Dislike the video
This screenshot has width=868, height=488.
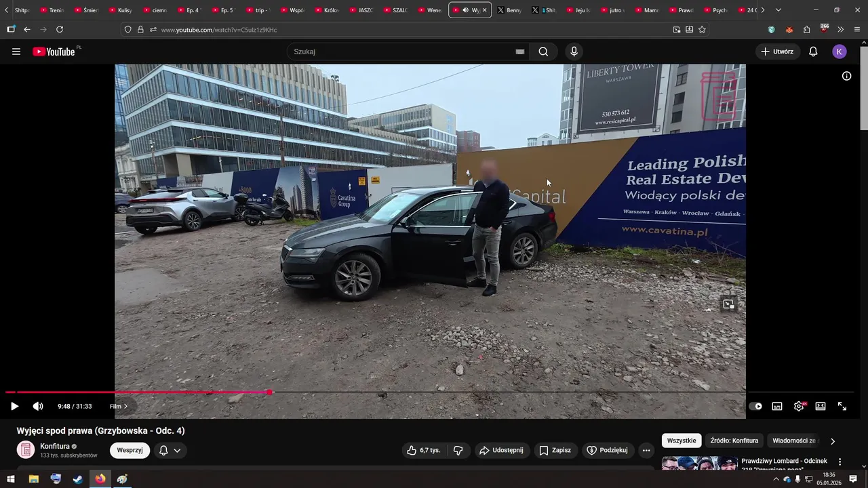coord(458,450)
